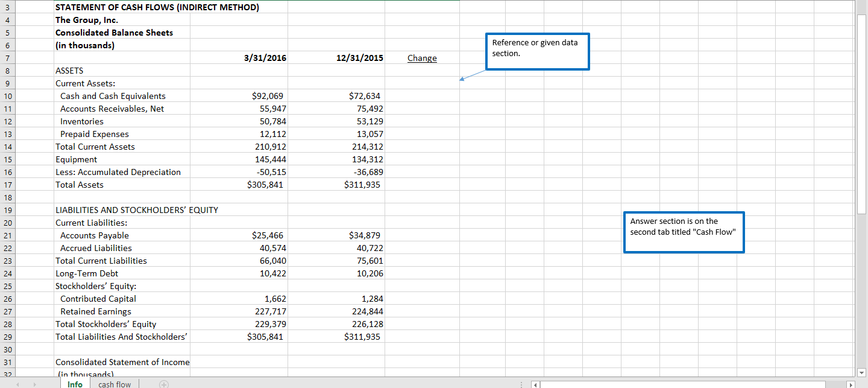
Task: Click the Answer section callout box
Action: 684,232
